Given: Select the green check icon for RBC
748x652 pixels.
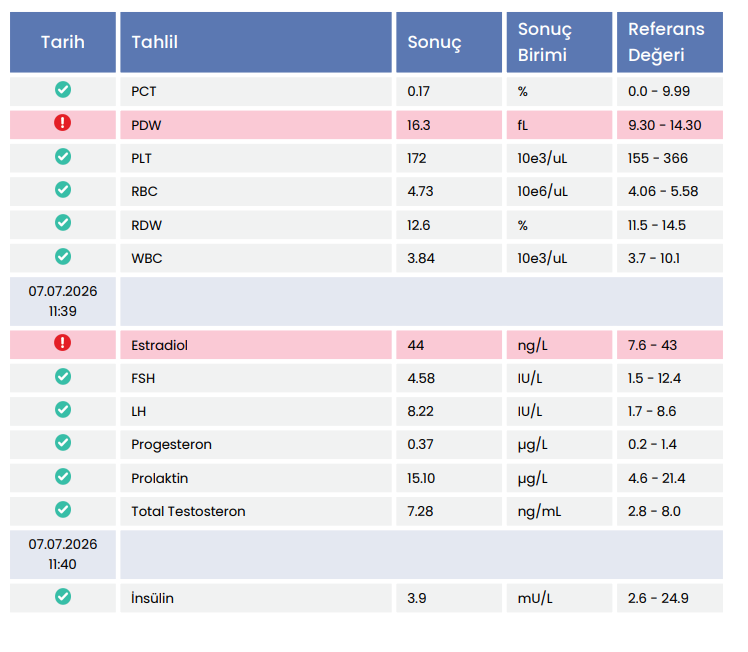Looking at the screenshot, I should pyautogui.click(x=62, y=190).
